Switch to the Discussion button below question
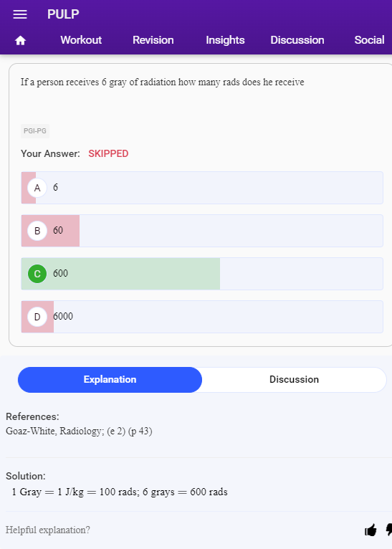 coord(294,380)
